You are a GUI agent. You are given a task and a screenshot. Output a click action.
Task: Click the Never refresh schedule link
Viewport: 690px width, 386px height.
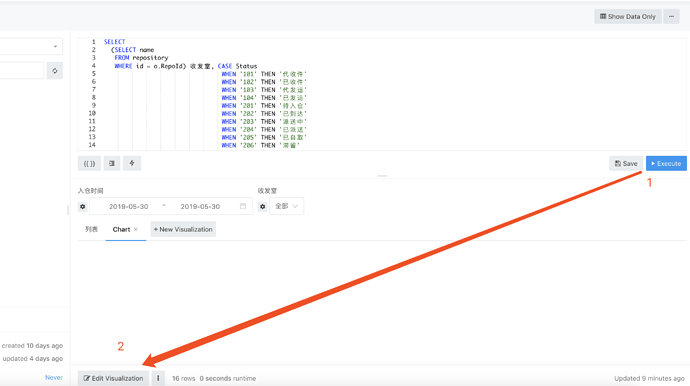coord(54,377)
